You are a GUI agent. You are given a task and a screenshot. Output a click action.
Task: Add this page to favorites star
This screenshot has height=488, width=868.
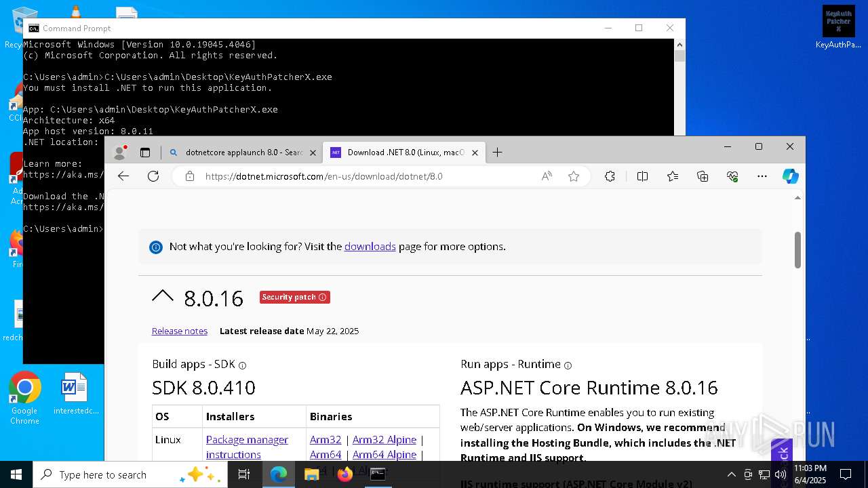coord(574,176)
